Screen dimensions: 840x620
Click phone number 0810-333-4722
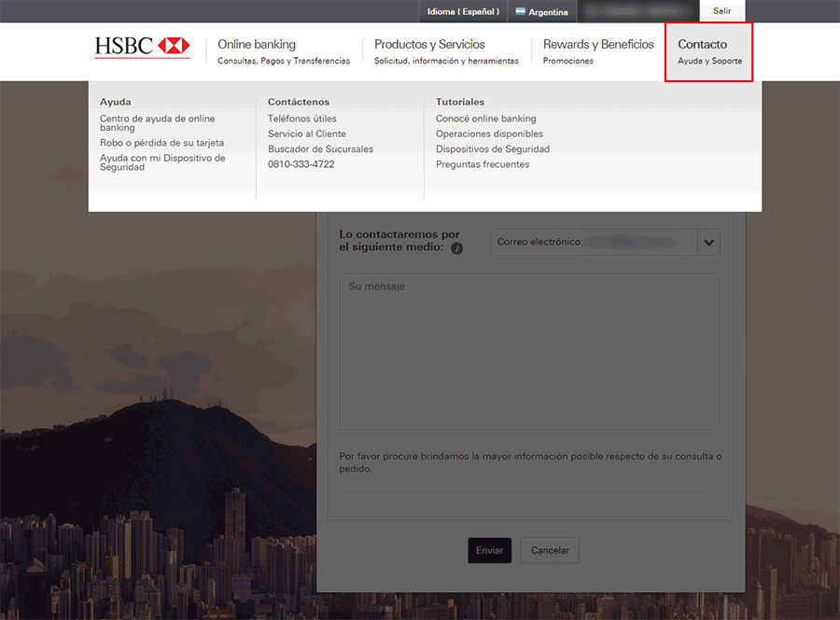coord(301,164)
